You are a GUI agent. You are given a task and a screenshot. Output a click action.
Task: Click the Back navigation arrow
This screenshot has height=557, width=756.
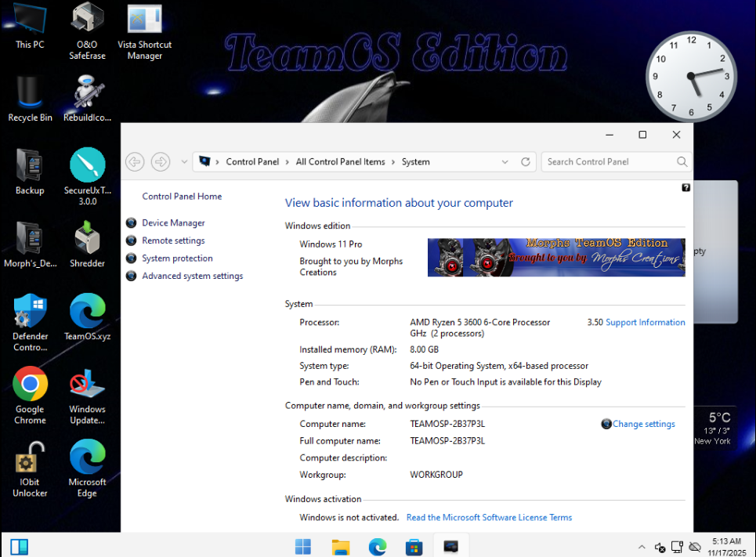point(135,162)
